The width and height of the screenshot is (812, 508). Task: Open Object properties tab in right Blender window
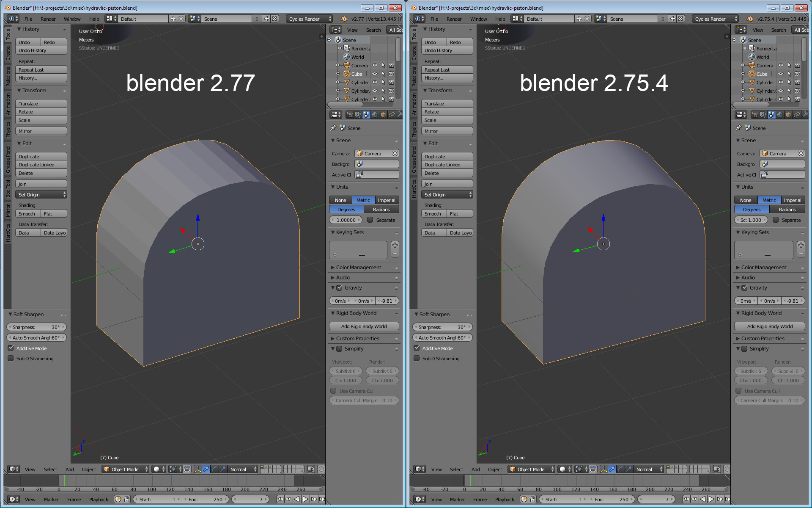click(x=788, y=115)
